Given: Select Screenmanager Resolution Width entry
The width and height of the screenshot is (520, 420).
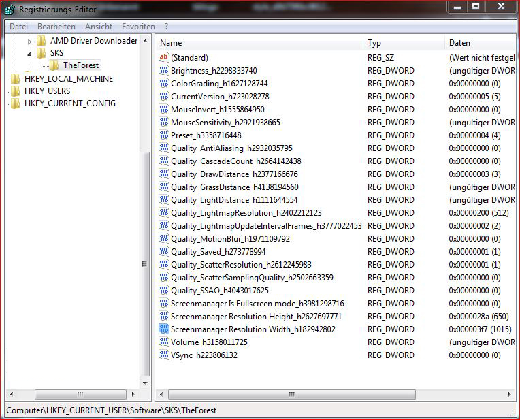Looking at the screenshot, I should [x=253, y=329].
